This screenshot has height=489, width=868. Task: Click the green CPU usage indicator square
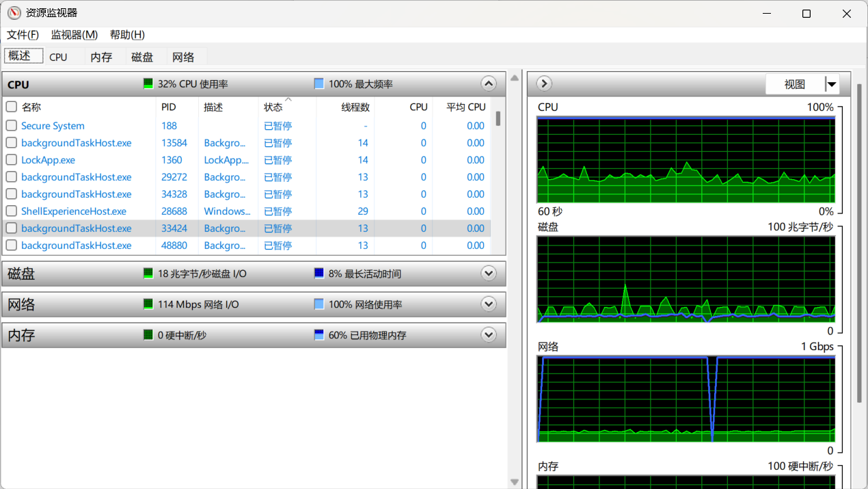click(148, 83)
